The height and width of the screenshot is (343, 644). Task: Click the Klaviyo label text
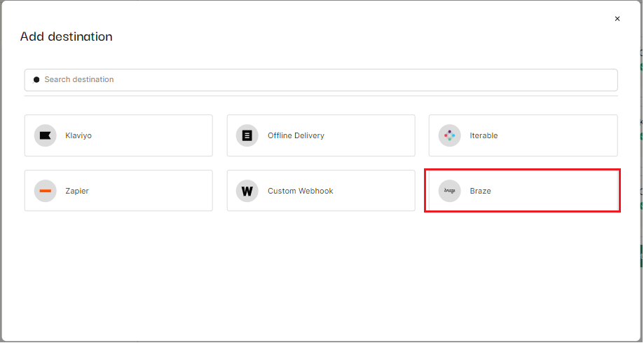(78, 135)
